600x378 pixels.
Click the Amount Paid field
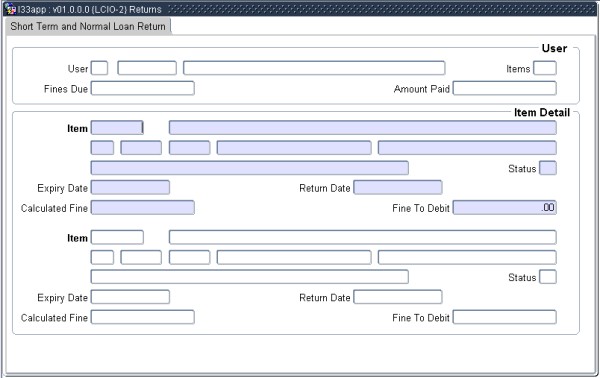(505, 88)
